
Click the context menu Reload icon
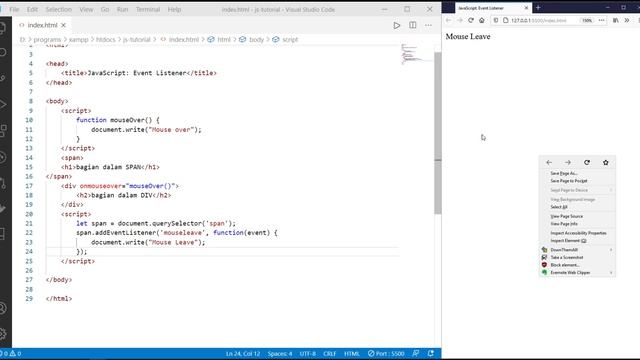587,162
